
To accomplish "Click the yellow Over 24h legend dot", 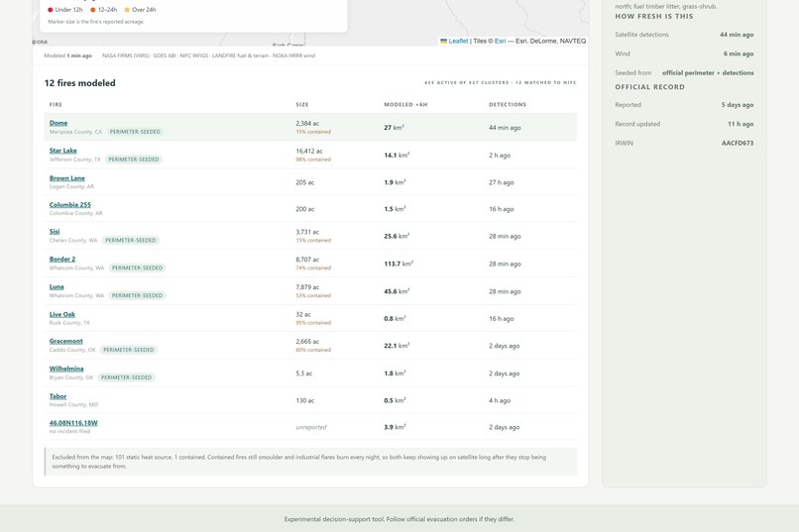I will click(127, 10).
